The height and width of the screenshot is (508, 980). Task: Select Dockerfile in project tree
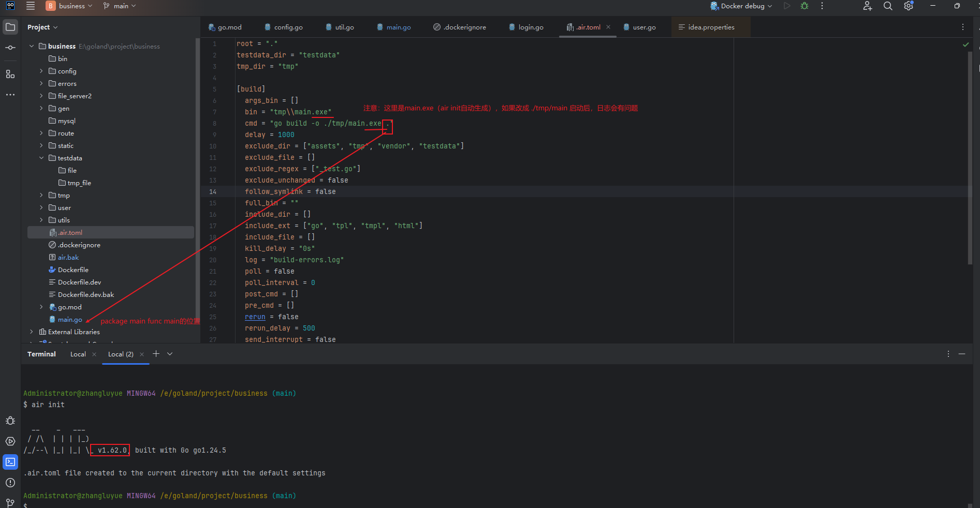73,270
